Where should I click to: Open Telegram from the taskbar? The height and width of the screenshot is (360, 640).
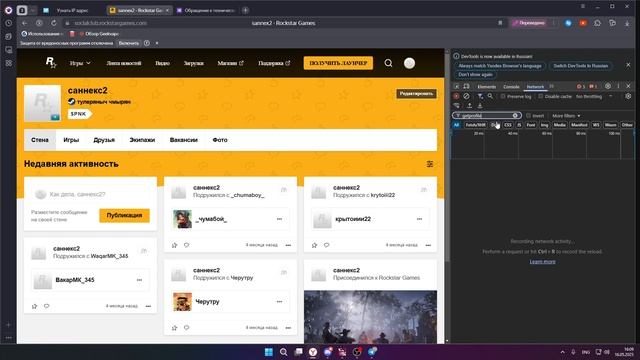click(x=372, y=352)
